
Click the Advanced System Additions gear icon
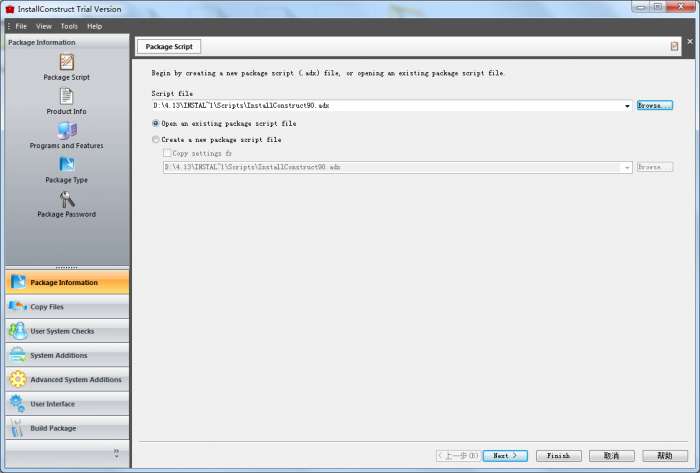pos(18,379)
